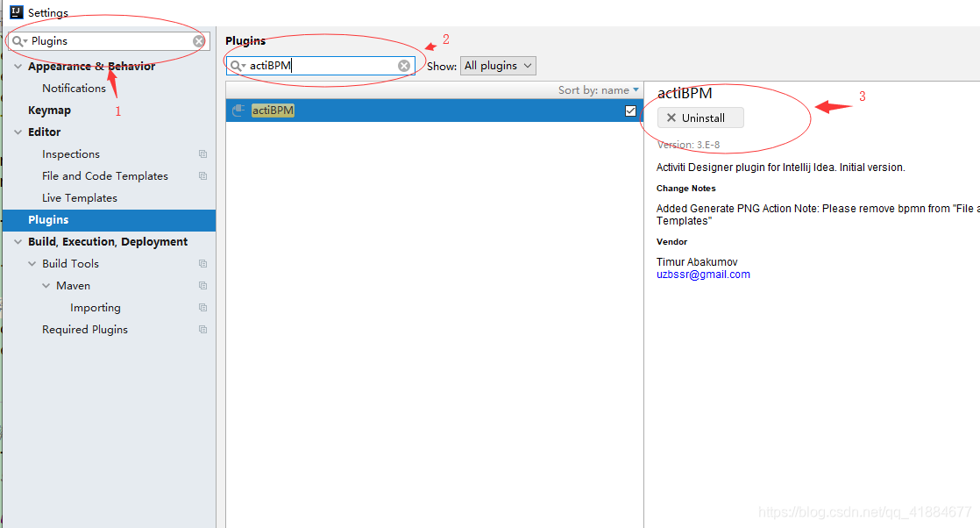Click project-level icon beside Inspections
The image size is (980, 528).
click(203, 153)
